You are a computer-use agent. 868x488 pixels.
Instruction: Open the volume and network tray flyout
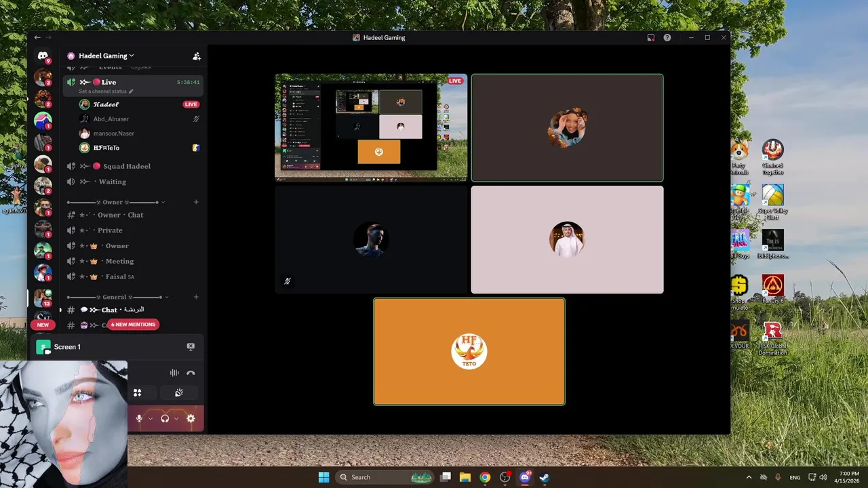point(818,477)
